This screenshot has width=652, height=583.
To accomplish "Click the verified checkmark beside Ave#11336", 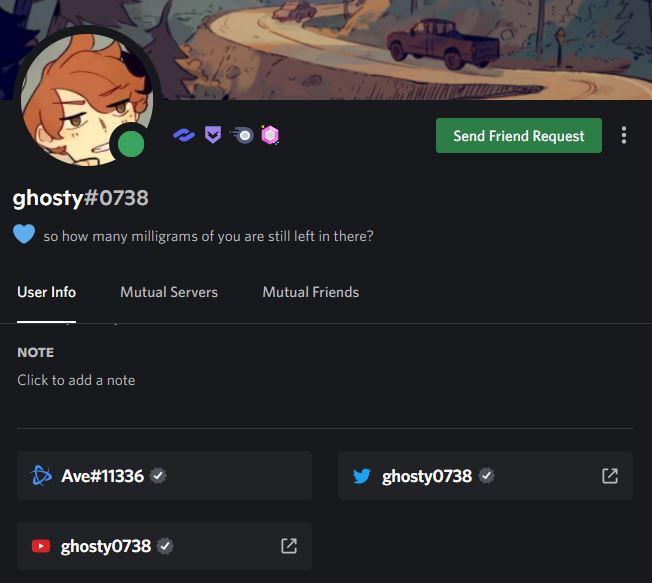I will pos(158,476).
